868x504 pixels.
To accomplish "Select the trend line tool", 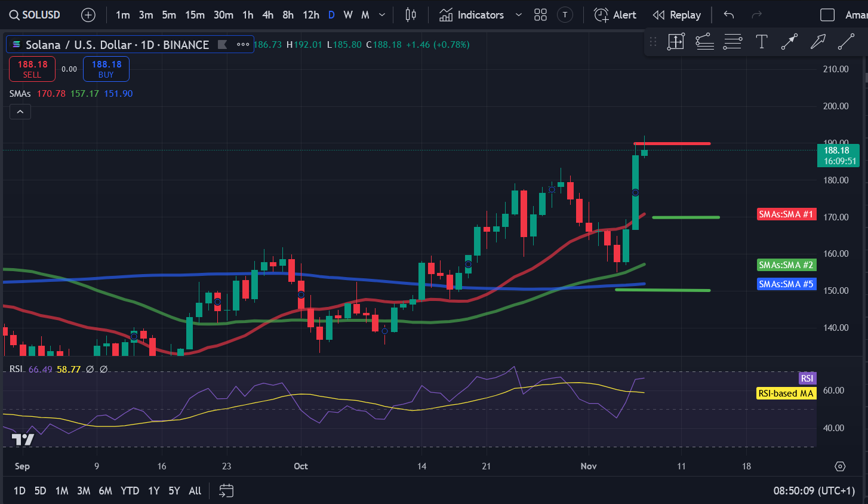I will tap(846, 42).
